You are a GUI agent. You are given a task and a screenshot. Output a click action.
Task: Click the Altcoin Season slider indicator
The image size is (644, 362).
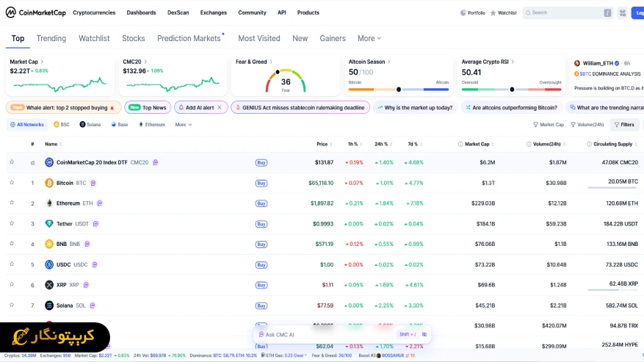399,89
